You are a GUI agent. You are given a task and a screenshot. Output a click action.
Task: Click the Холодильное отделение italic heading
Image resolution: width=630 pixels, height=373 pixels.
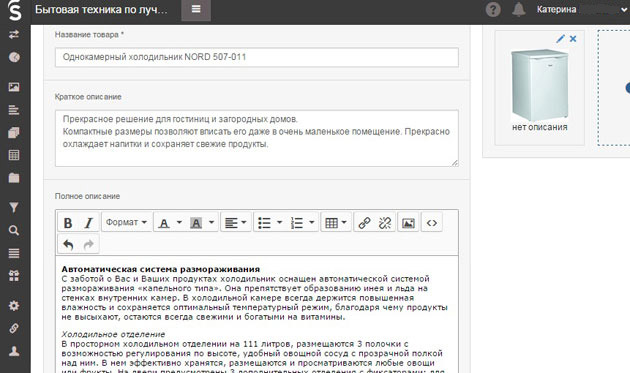[113, 334]
